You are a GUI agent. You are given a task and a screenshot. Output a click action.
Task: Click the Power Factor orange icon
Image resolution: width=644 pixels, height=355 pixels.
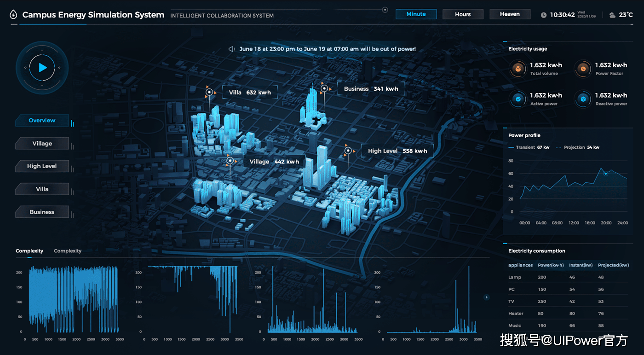pyautogui.click(x=583, y=69)
